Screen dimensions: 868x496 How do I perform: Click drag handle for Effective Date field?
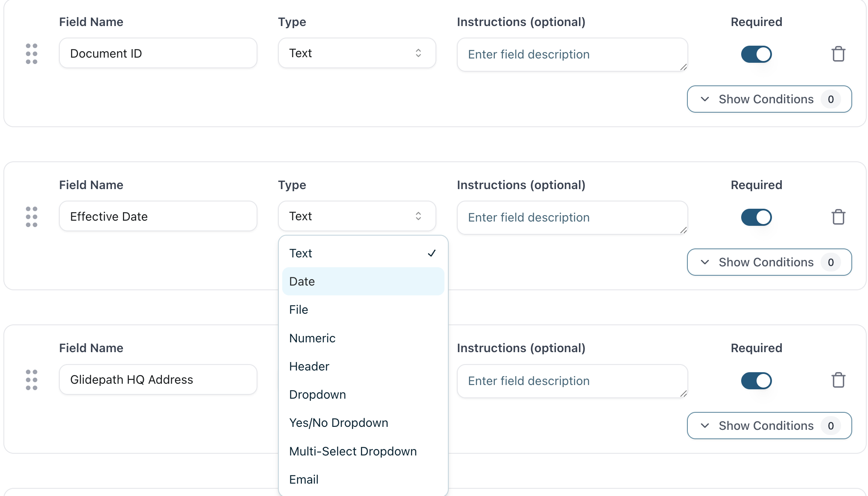pyautogui.click(x=32, y=217)
